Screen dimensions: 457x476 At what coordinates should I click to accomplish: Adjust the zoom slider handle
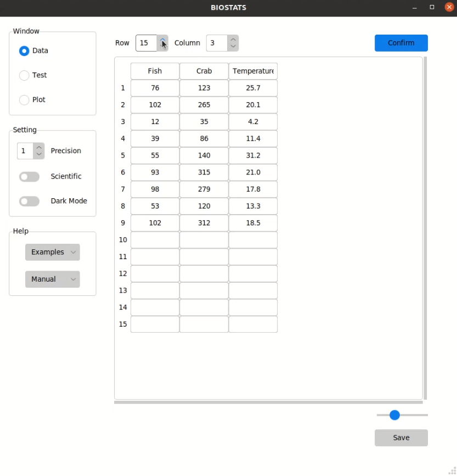coord(394,415)
